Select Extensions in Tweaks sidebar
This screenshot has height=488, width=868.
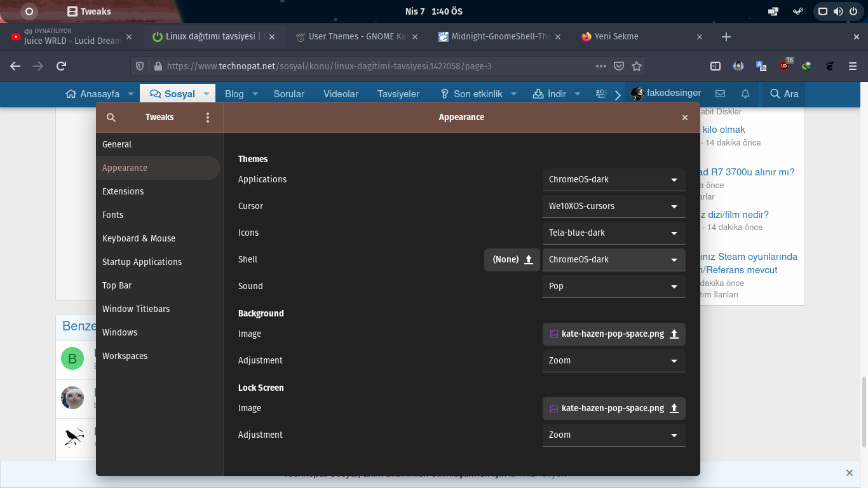coord(158,191)
